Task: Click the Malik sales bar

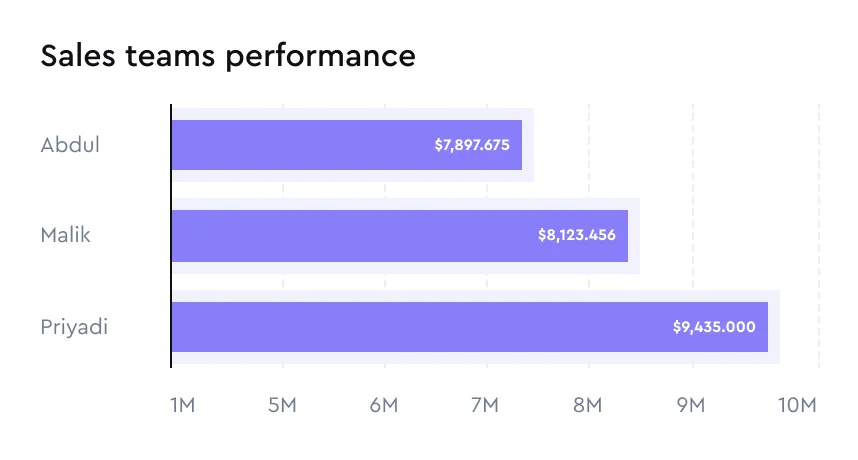Action: tap(350, 236)
